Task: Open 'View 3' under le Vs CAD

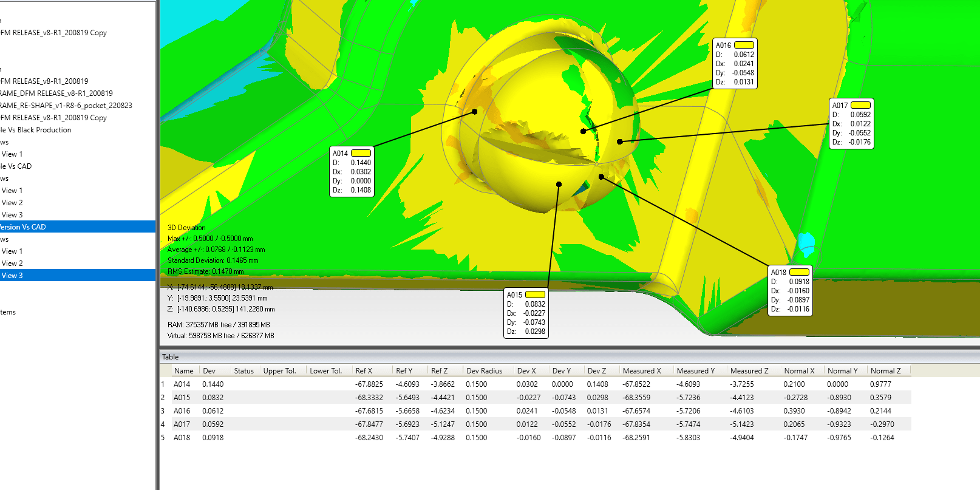Action: point(12,214)
